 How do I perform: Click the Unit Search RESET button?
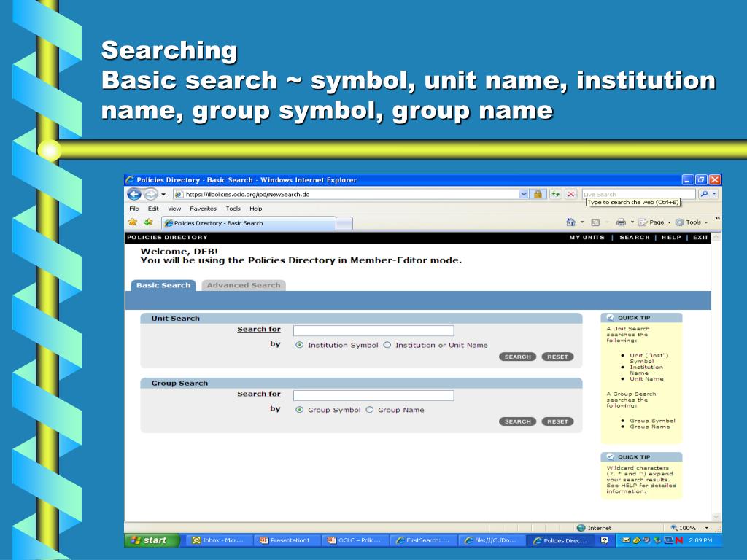pyautogui.click(x=557, y=357)
